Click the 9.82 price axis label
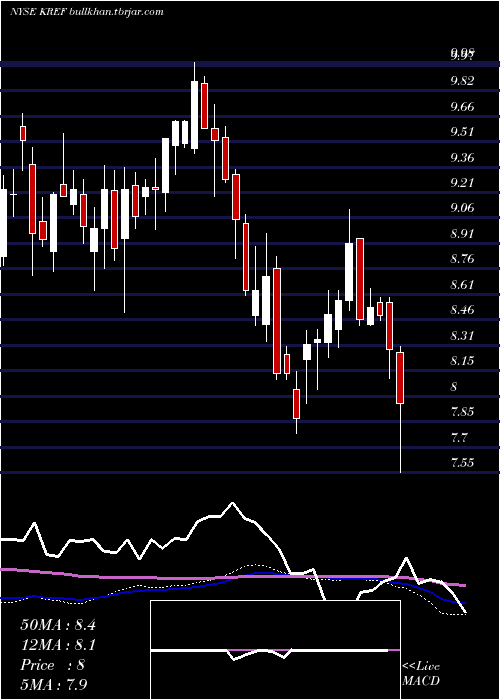This screenshot has height=700, width=500. click(x=462, y=81)
